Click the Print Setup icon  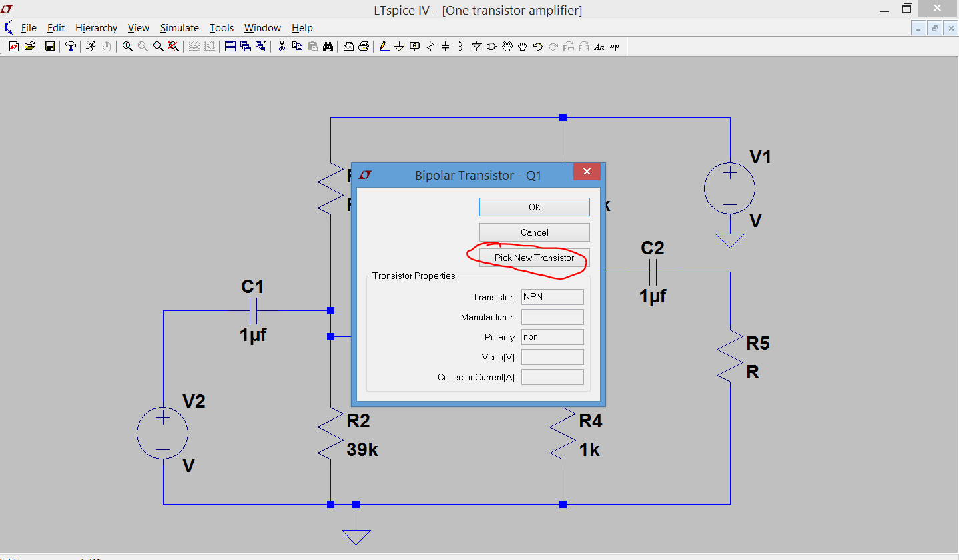pos(348,47)
